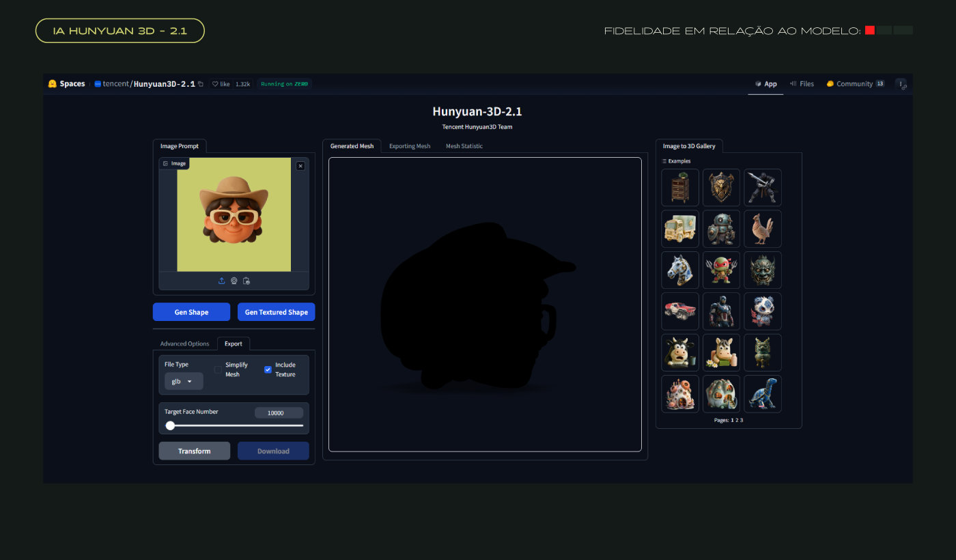Go to gallery page 3

(742, 420)
